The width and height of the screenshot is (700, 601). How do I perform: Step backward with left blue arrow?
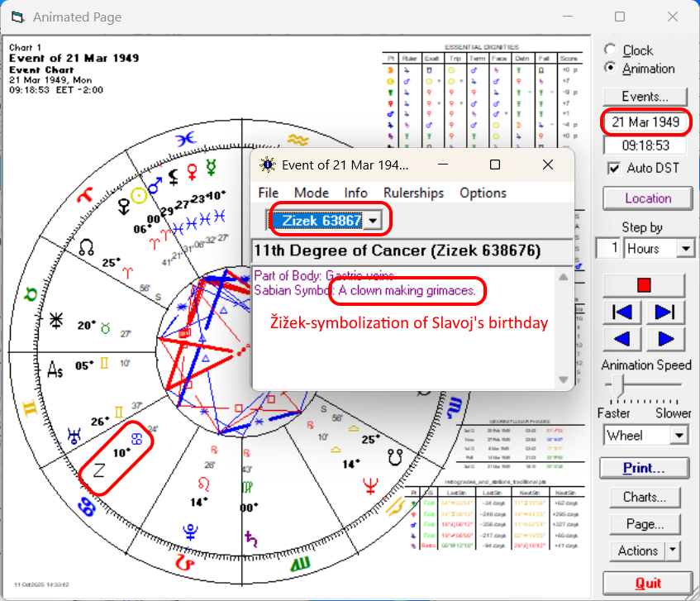622,339
